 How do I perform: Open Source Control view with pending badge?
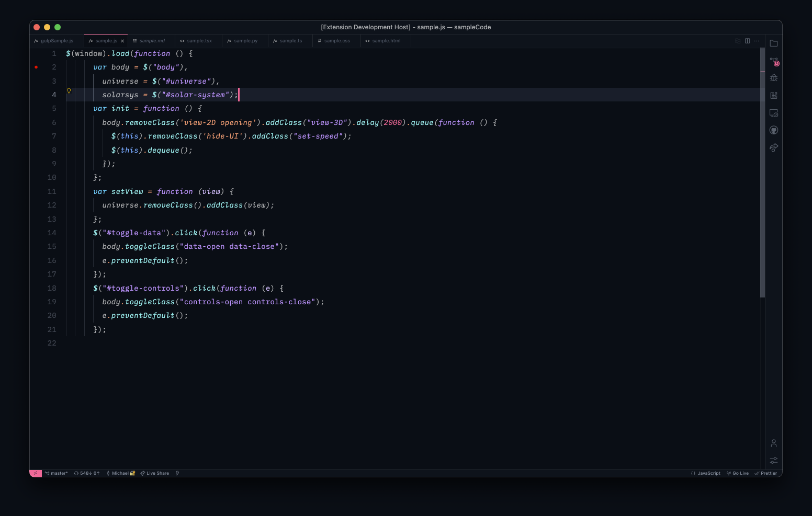[x=774, y=62]
